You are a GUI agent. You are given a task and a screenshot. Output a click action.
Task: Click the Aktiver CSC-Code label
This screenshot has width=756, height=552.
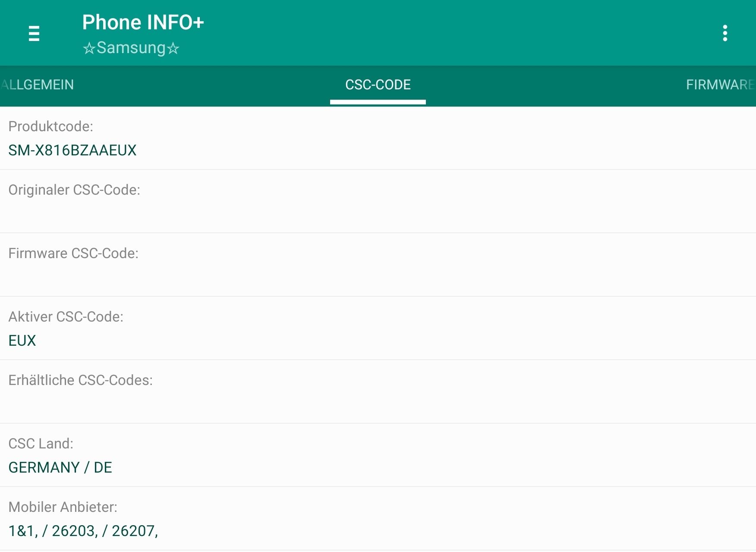(x=66, y=317)
